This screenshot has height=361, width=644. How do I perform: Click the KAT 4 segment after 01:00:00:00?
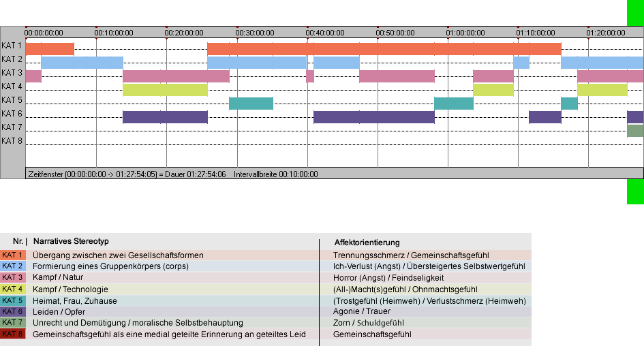click(x=493, y=90)
